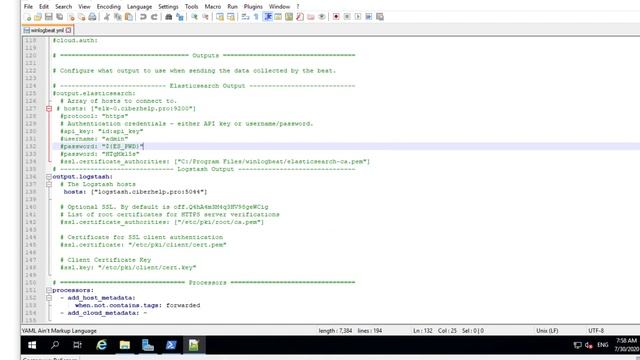Click the Paste toolbar icon

tap(129, 17)
